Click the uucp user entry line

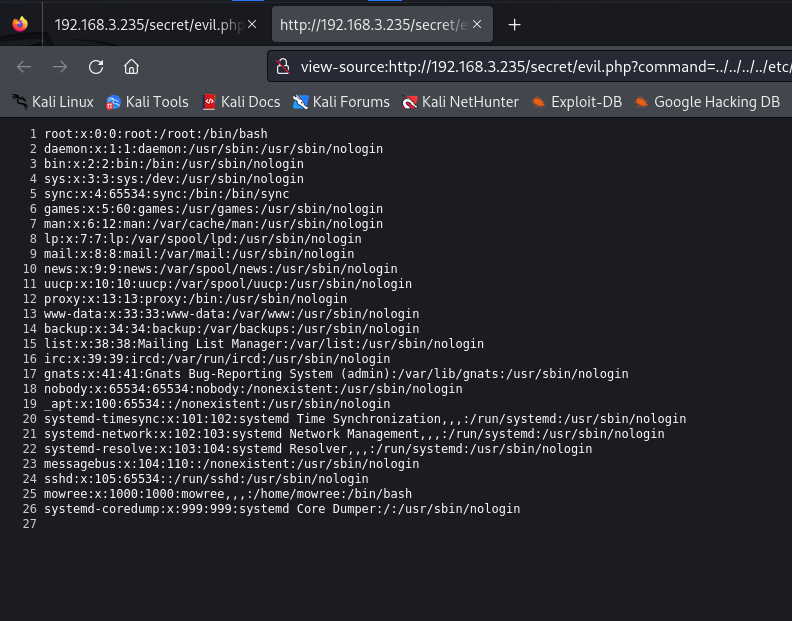[x=228, y=284]
